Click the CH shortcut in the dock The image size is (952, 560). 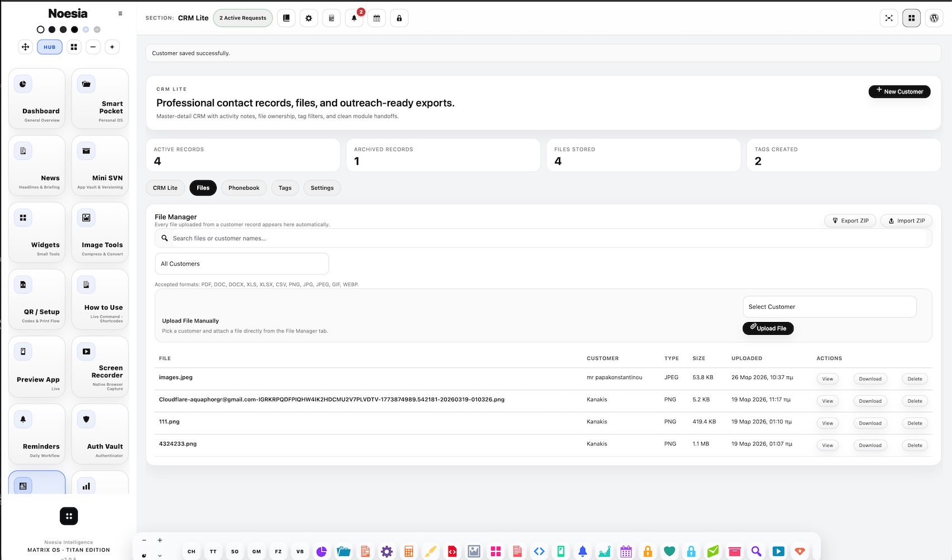(192, 552)
